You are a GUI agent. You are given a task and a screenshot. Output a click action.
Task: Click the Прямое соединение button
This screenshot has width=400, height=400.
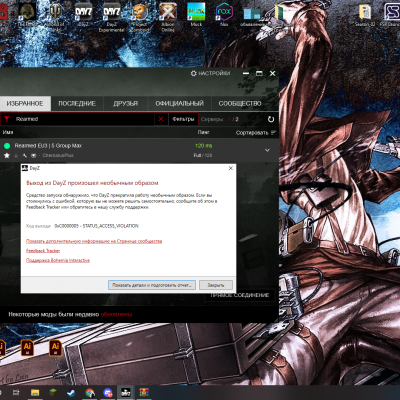(240, 295)
